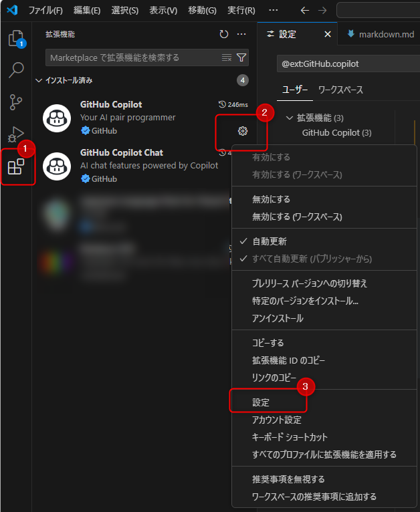Click the GitHub Copilot manage gear icon
Viewport: 420px width, 512px height.
pyautogui.click(x=243, y=131)
